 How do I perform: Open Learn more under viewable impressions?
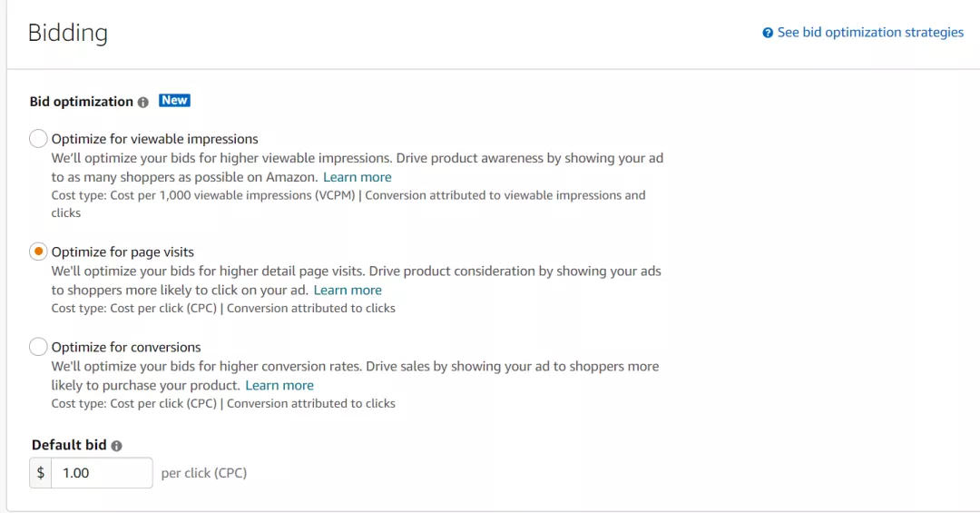pos(358,177)
